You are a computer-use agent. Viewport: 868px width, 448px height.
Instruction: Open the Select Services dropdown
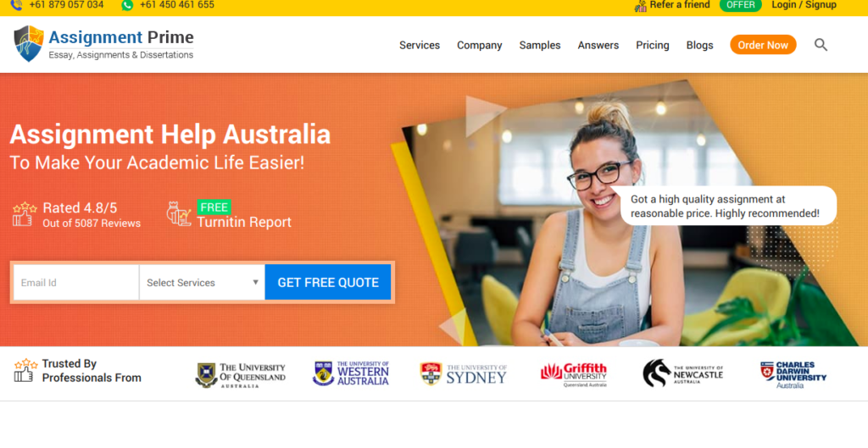pyautogui.click(x=202, y=283)
